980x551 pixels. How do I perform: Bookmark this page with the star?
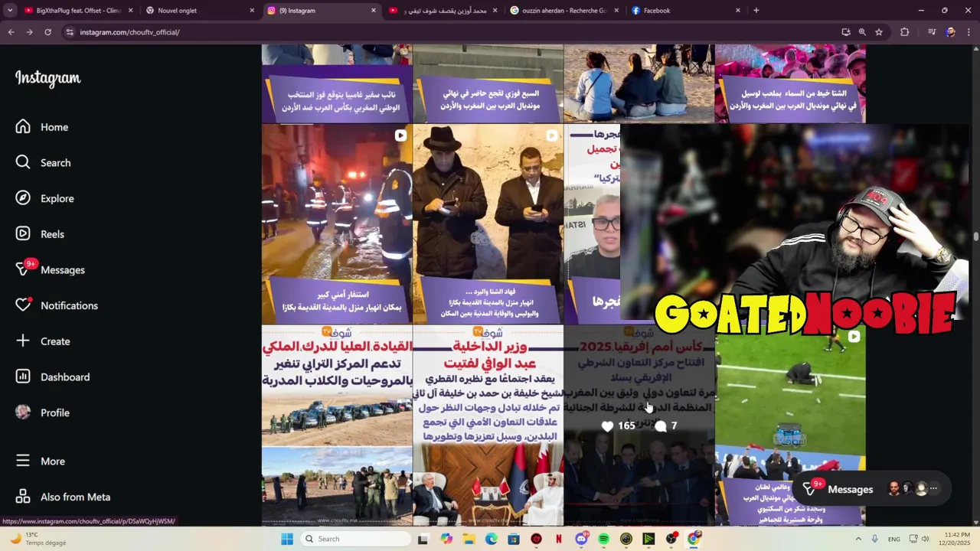(x=879, y=32)
